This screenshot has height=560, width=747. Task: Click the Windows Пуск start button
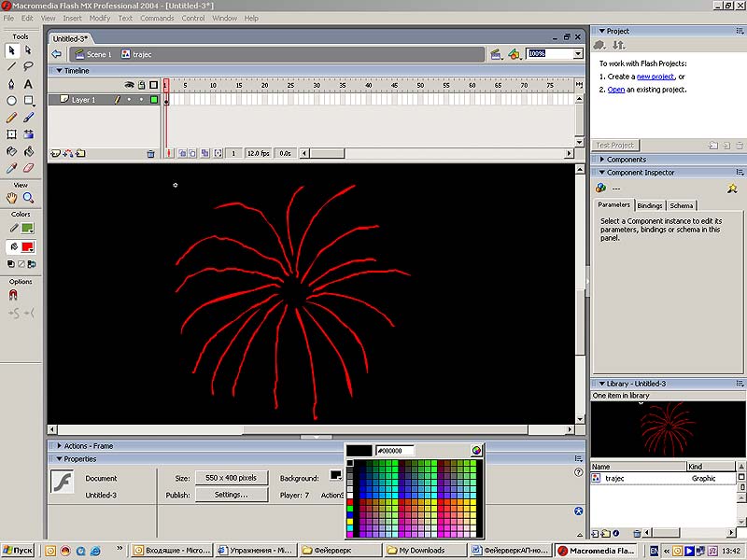(19, 551)
